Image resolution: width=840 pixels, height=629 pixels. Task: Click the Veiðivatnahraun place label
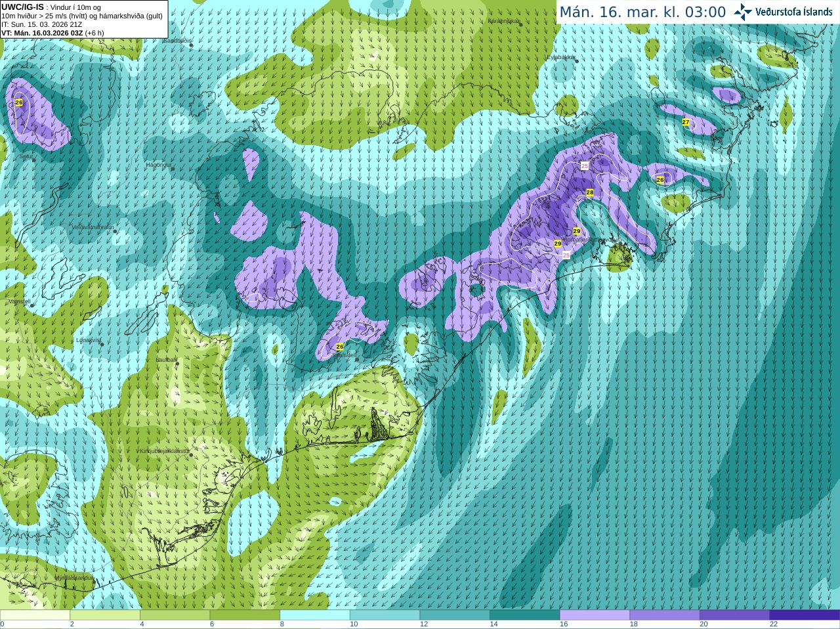pos(92,227)
